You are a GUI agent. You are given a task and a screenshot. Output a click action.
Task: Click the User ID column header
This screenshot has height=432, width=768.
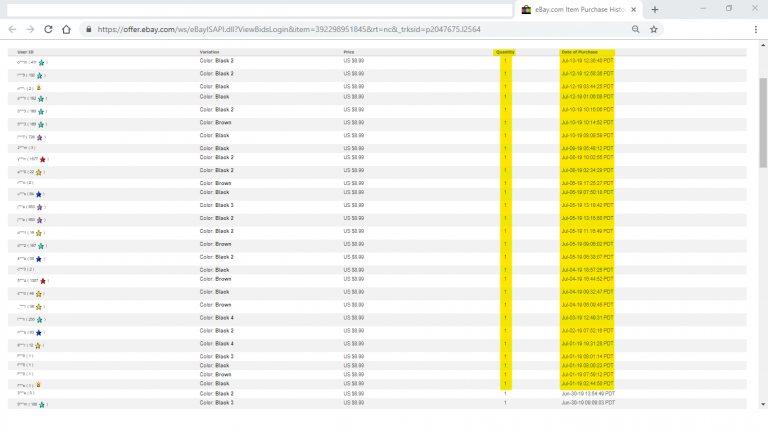coord(26,52)
